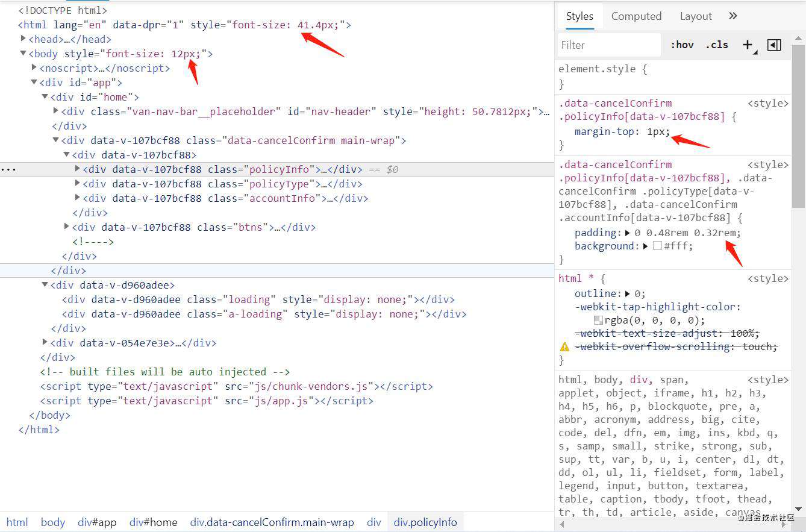Open the Layout tab

696,16
